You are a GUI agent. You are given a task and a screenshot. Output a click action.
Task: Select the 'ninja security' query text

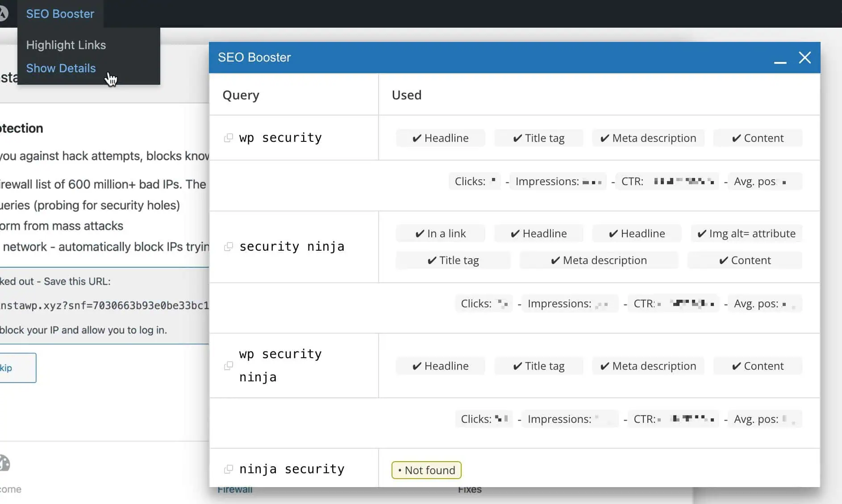292,469
